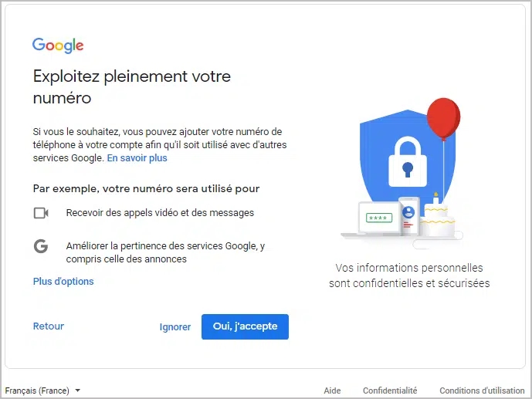Open Conditions d'utilisation link
Viewport: 532px width, 399px height.
coord(482,391)
